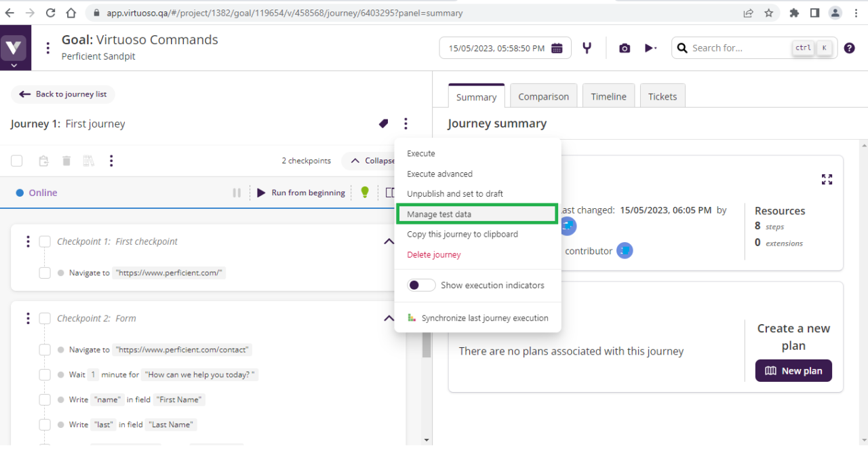The height and width of the screenshot is (451, 868).
Task: Click the New plan button
Action: pos(793,371)
